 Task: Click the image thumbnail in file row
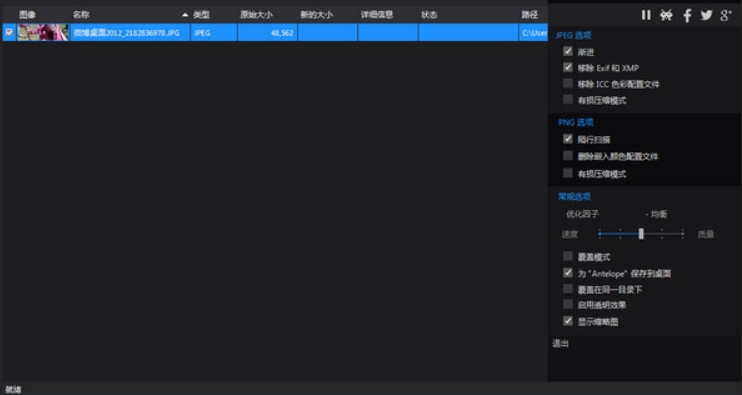click(43, 33)
